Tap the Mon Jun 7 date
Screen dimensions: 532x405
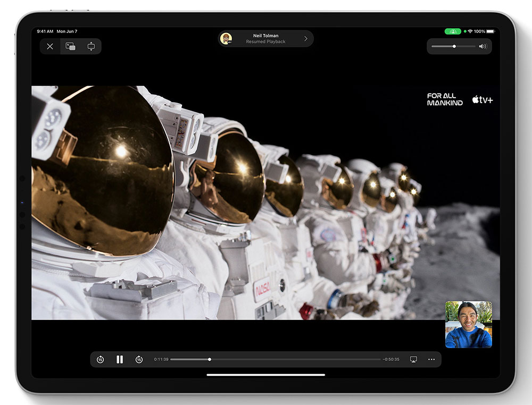click(x=67, y=31)
